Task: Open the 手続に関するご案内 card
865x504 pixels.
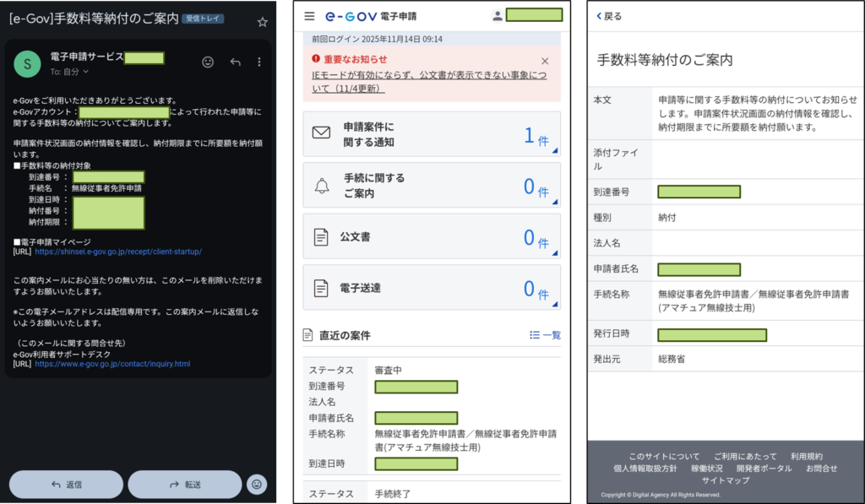Action: 431,185
